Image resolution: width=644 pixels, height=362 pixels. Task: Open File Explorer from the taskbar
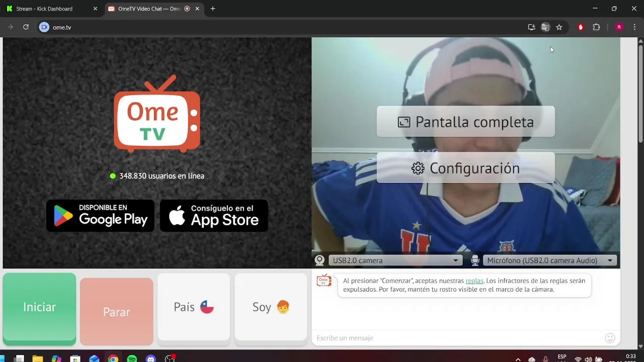[38, 359]
